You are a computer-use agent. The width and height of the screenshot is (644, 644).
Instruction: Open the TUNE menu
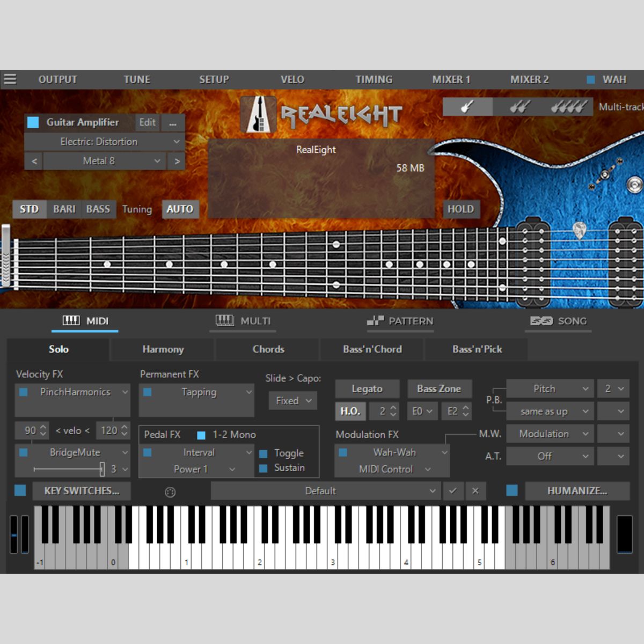tap(137, 79)
